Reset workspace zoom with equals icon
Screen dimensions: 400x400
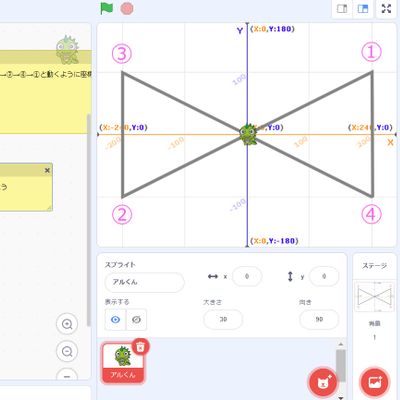pyautogui.click(x=67, y=375)
